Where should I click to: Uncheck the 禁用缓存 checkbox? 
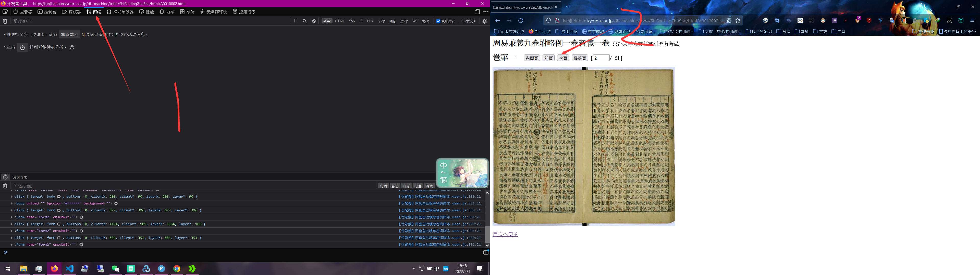coord(438,21)
